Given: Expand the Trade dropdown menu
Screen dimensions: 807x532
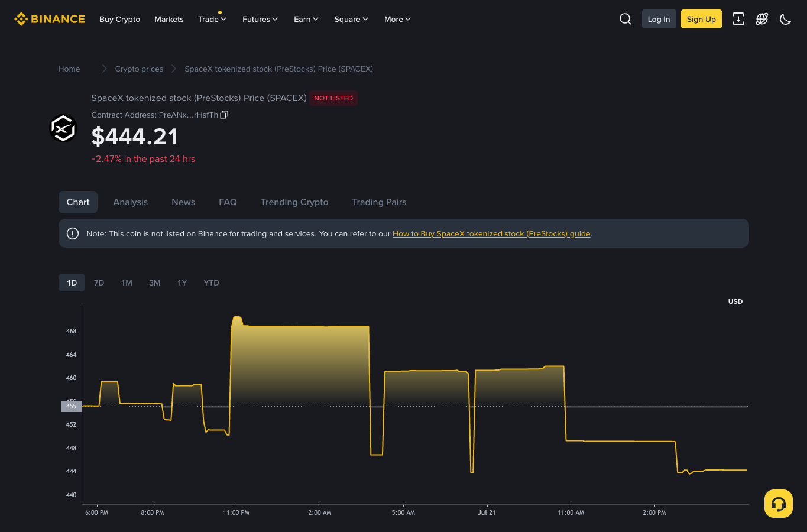Looking at the screenshot, I should [212, 19].
